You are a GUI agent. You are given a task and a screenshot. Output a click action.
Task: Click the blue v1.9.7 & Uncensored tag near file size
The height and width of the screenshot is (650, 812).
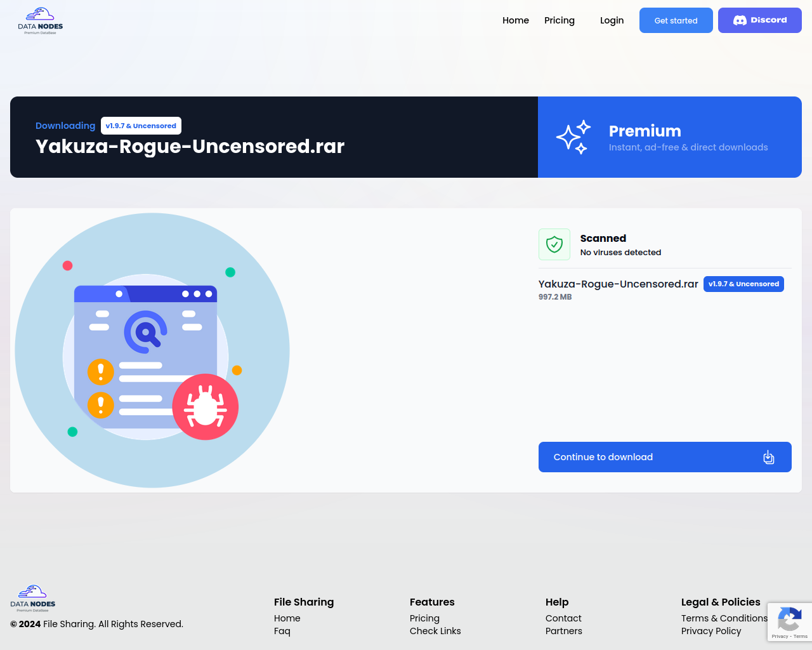(743, 284)
